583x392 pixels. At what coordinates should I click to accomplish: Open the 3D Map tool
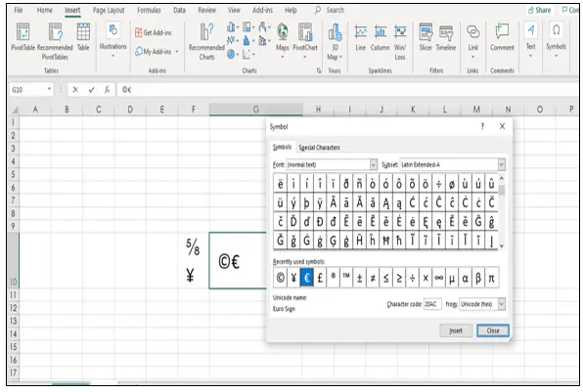(335, 41)
